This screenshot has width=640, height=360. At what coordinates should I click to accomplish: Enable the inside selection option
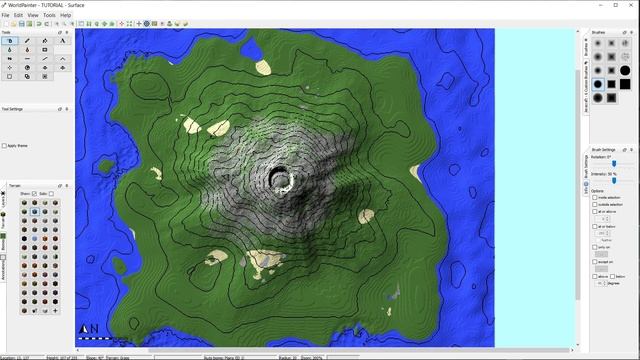click(595, 198)
